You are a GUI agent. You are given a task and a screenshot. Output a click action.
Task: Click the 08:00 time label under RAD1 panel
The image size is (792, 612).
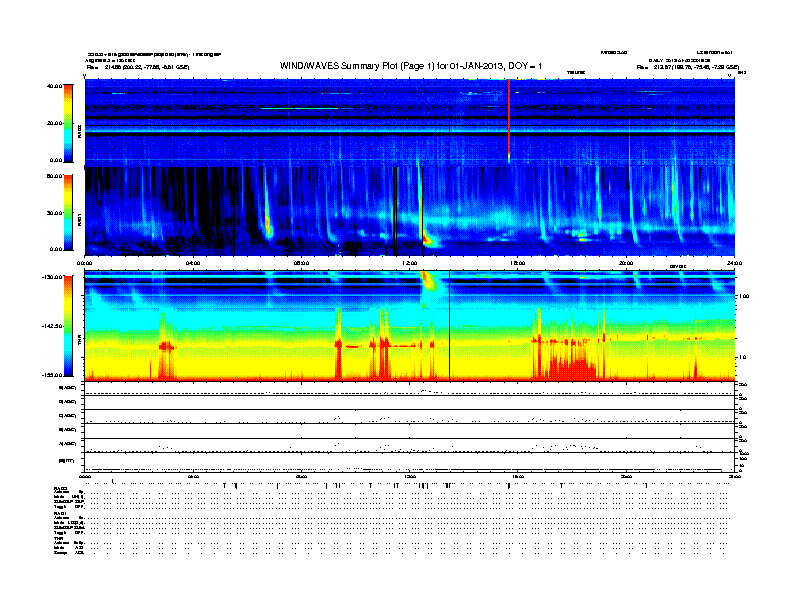tap(301, 263)
